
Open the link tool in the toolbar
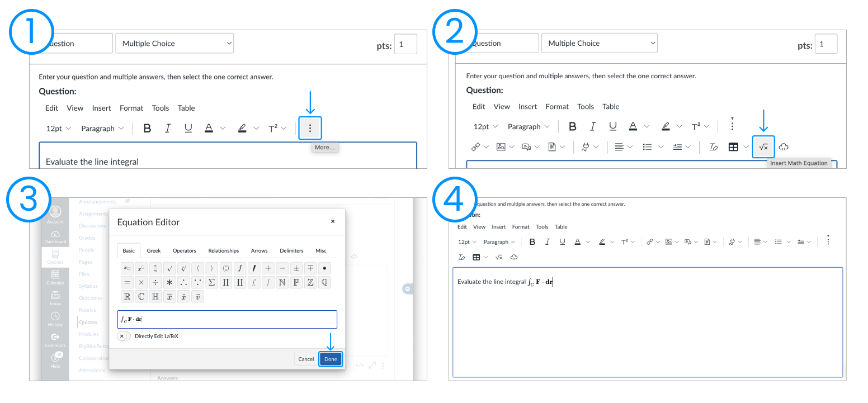476,146
